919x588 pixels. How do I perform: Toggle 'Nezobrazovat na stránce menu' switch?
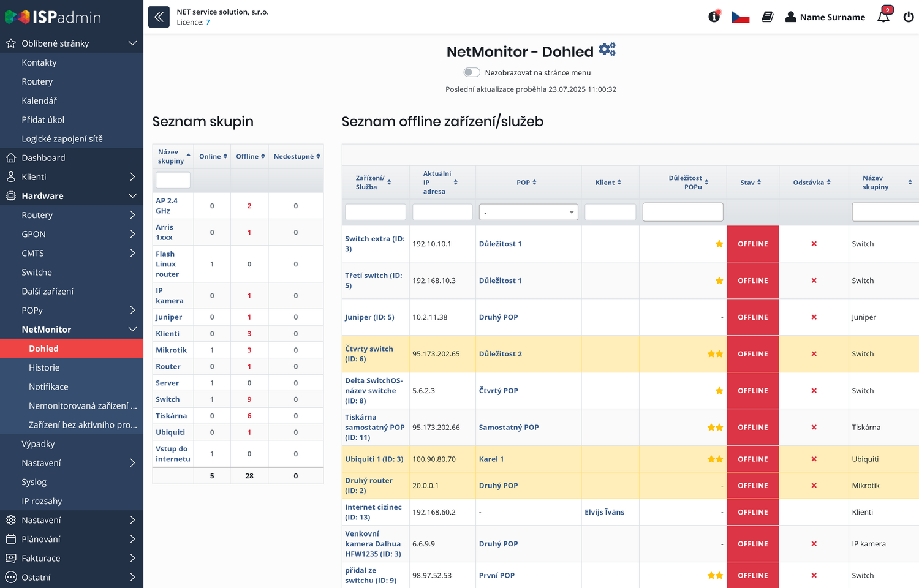click(x=471, y=72)
